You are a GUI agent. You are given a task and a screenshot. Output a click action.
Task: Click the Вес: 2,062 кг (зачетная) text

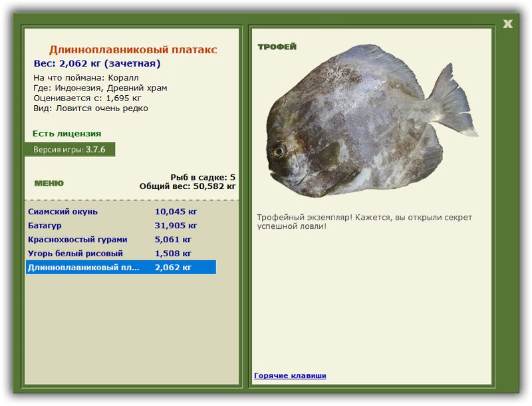[x=97, y=63]
